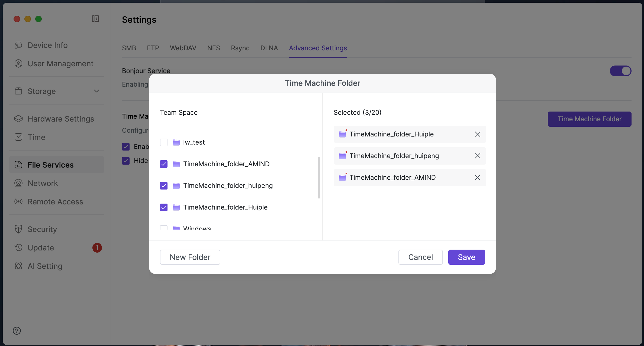
Task: Click the Device Info sidebar icon
Action: click(18, 45)
